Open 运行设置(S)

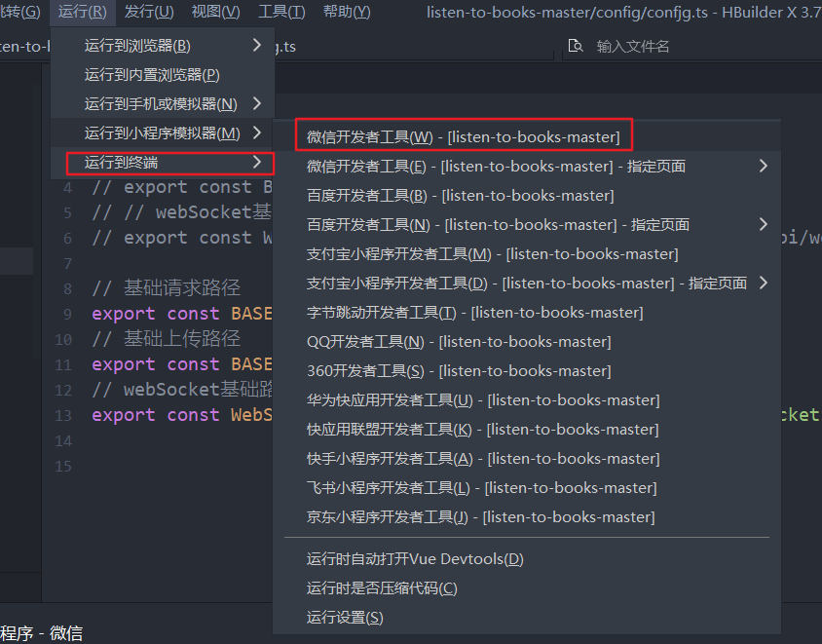(527, 618)
